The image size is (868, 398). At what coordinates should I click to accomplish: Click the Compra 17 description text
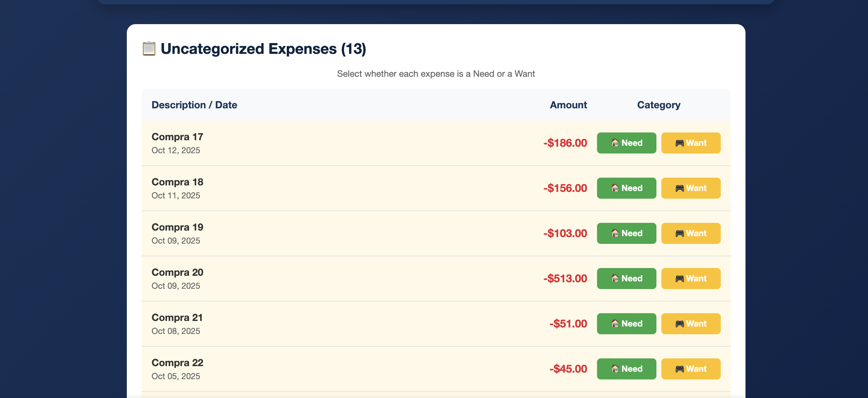tap(177, 137)
